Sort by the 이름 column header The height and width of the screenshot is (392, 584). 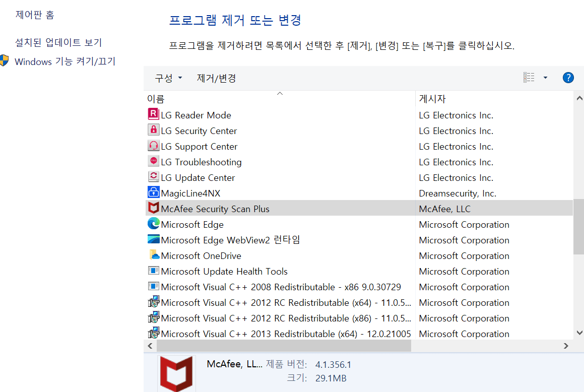[x=279, y=99]
